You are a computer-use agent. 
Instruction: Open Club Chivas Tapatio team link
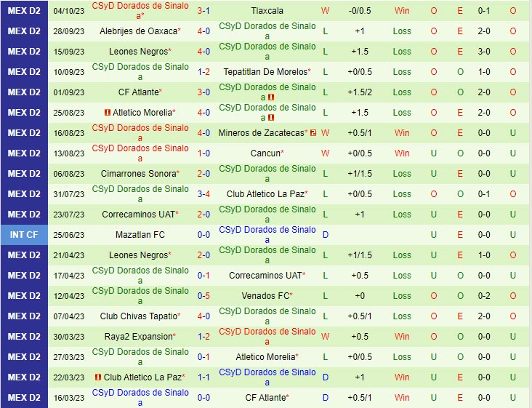coord(138,316)
